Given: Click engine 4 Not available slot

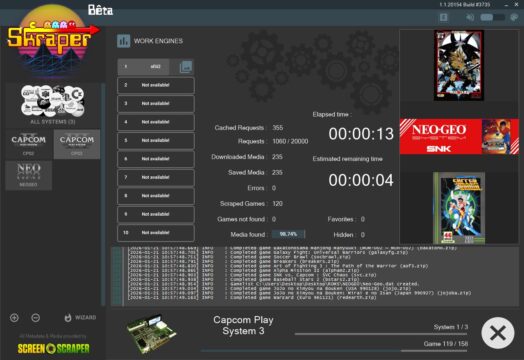Looking at the screenshot, I should (x=156, y=122).
